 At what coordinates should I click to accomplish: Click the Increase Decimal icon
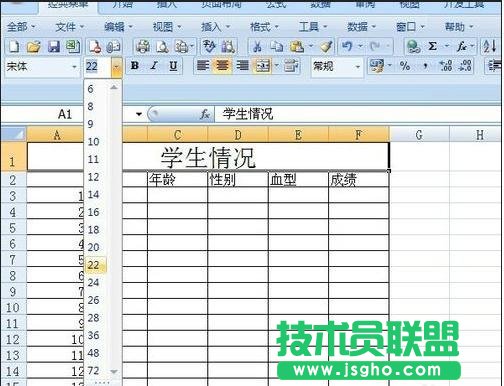(x=446, y=66)
